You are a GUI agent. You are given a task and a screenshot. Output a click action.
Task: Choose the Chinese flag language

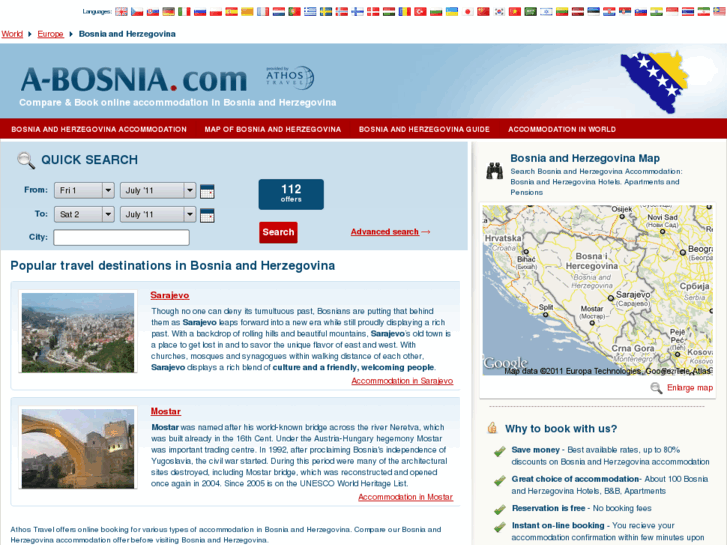click(484, 12)
